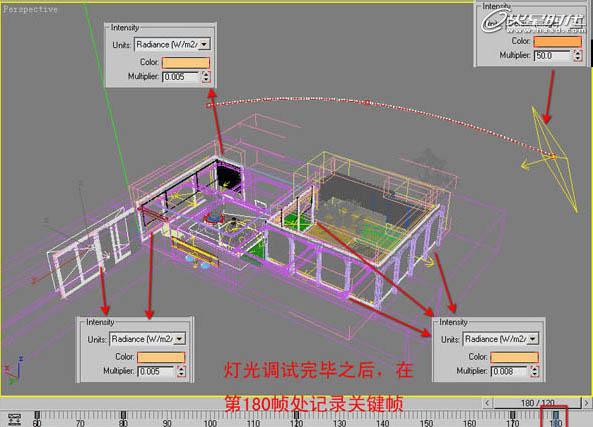Click spinner arrows next to the 50.0 multiplier

click(577, 56)
